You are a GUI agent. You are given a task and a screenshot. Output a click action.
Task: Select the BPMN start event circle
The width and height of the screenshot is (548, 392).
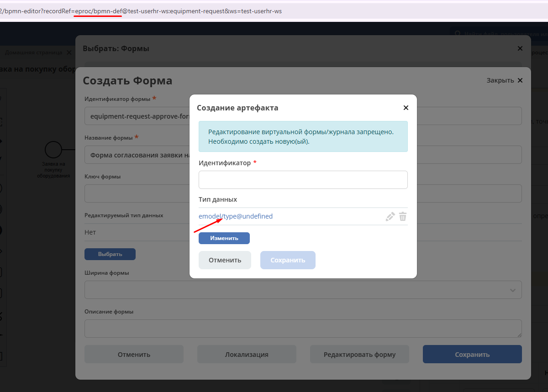53,149
